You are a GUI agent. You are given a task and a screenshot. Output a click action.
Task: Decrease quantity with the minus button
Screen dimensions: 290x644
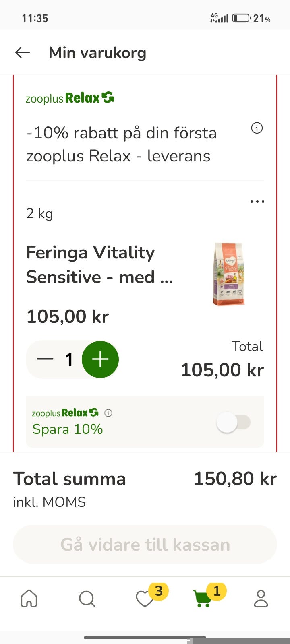pos(45,359)
